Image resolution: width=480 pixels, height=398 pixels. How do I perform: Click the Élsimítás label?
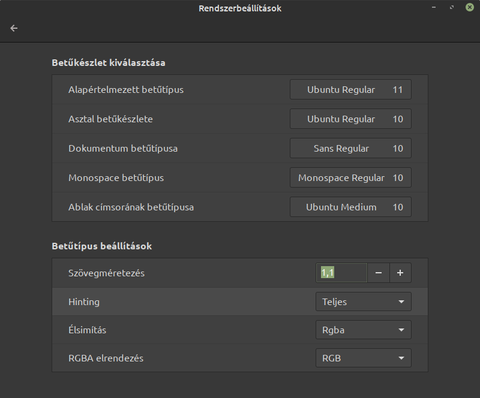(87, 330)
